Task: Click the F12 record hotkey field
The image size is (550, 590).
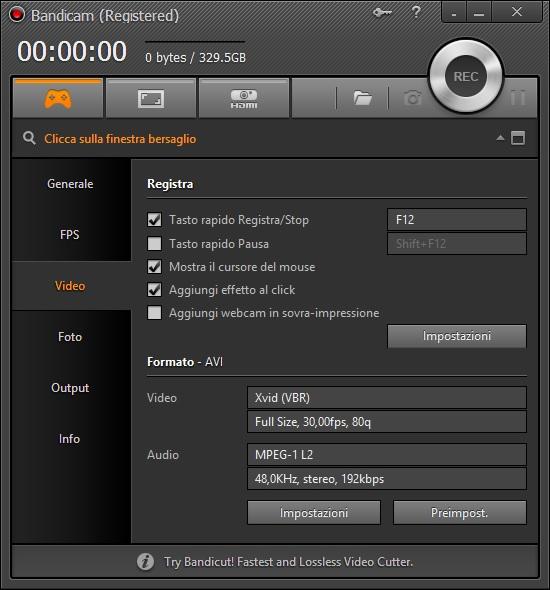Action: click(457, 219)
